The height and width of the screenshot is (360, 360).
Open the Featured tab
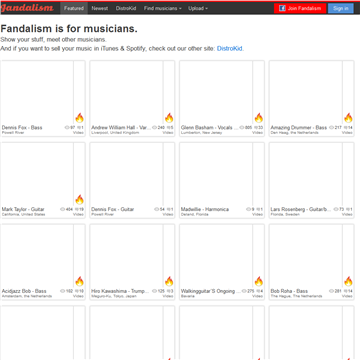click(x=74, y=8)
